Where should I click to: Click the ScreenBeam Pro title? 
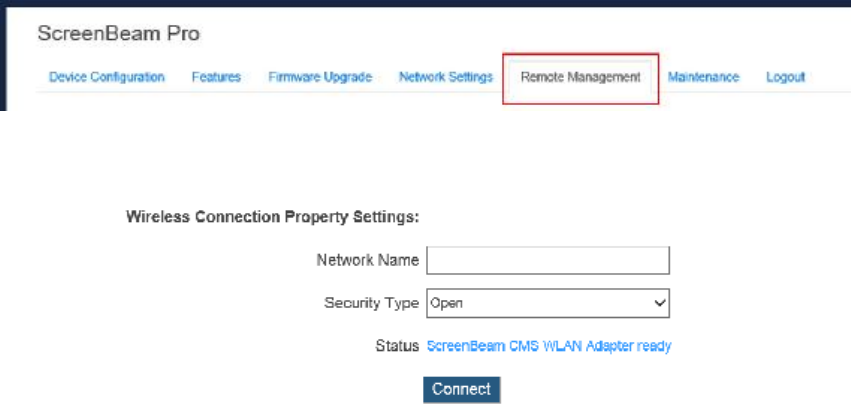pos(118,34)
